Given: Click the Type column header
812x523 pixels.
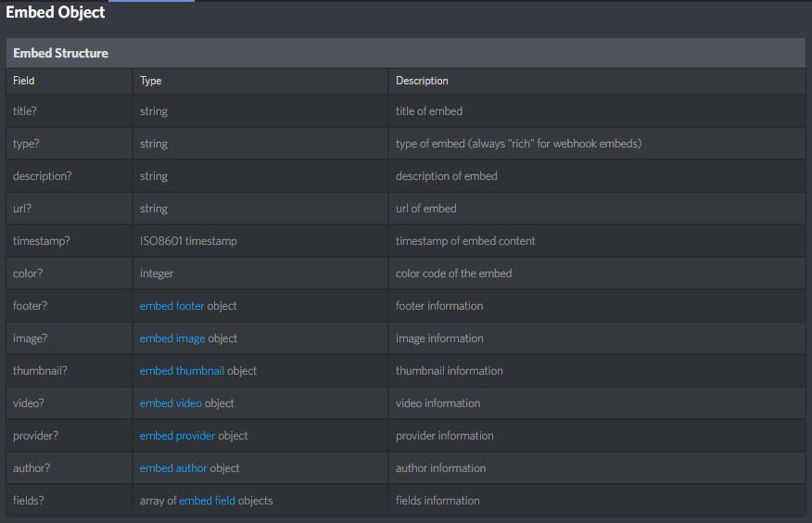Looking at the screenshot, I should pyautogui.click(x=150, y=81).
